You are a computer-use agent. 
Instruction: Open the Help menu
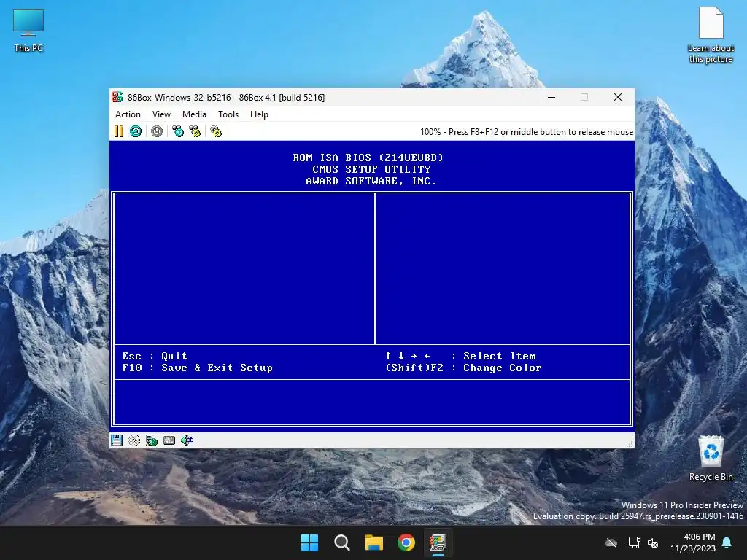coord(259,114)
